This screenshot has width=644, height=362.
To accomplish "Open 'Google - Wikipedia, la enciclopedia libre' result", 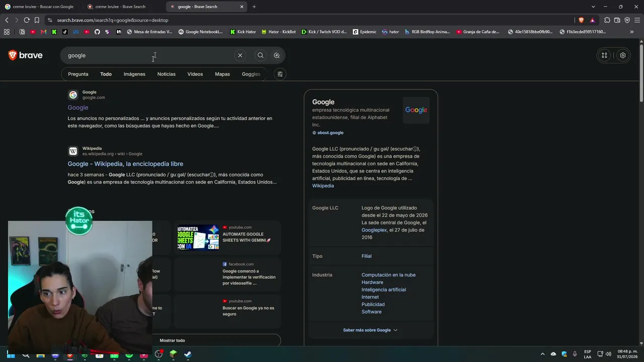I will [x=125, y=164].
